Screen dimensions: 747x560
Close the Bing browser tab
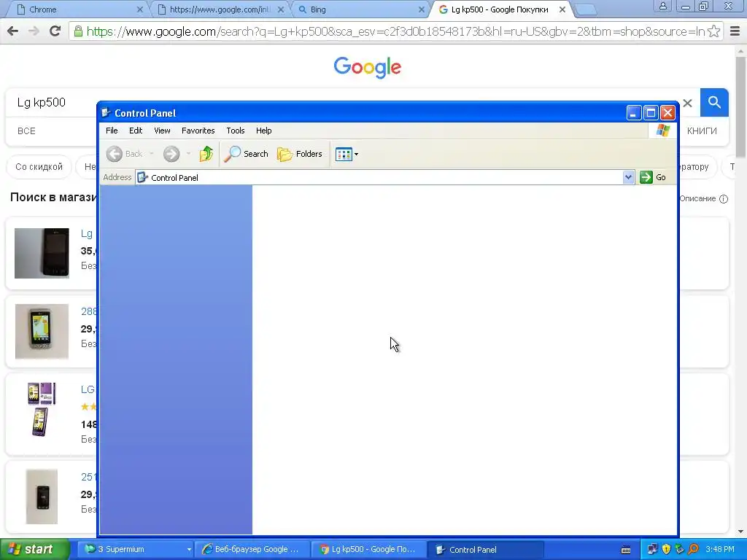pos(421,9)
